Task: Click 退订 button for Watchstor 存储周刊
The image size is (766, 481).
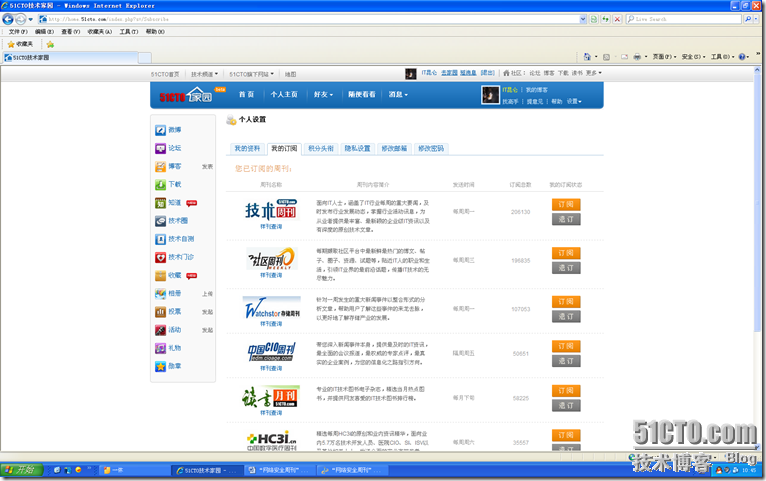Action: [x=566, y=316]
